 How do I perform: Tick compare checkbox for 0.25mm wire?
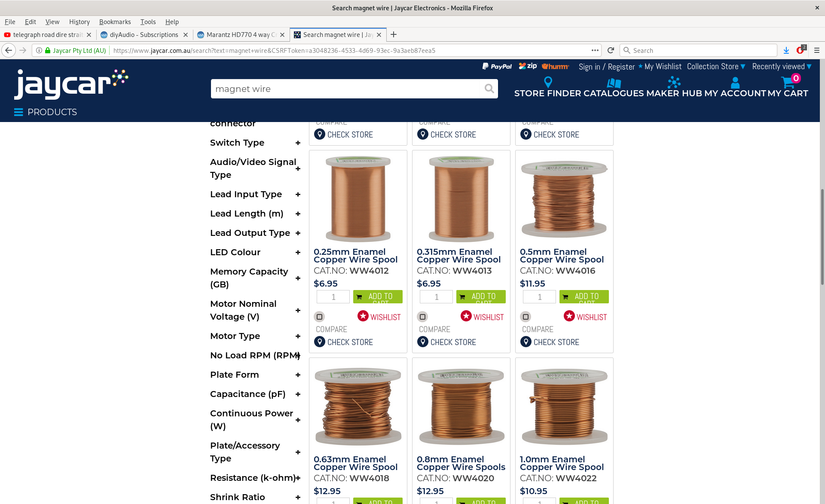(x=319, y=317)
